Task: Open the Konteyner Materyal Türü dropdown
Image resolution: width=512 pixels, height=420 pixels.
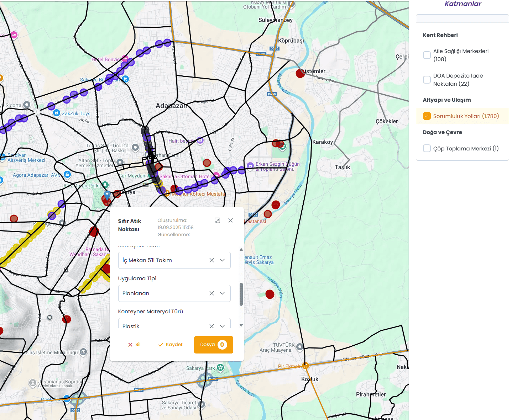Action: [x=223, y=325]
